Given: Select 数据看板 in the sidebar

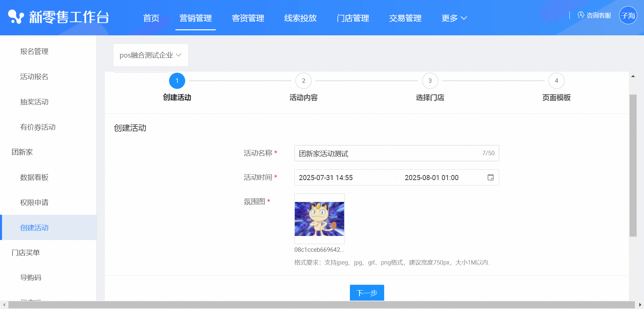Looking at the screenshot, I should (x=34, y=177).
